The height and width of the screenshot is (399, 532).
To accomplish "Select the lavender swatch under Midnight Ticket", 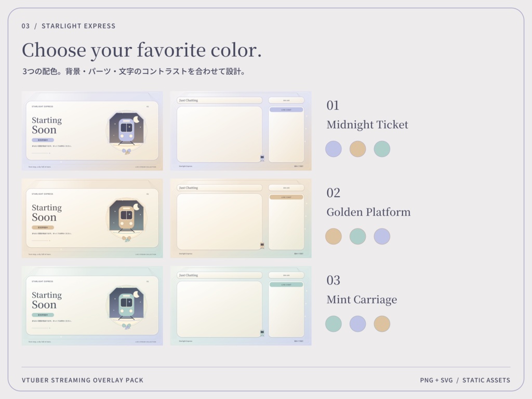I will point(334,149).
